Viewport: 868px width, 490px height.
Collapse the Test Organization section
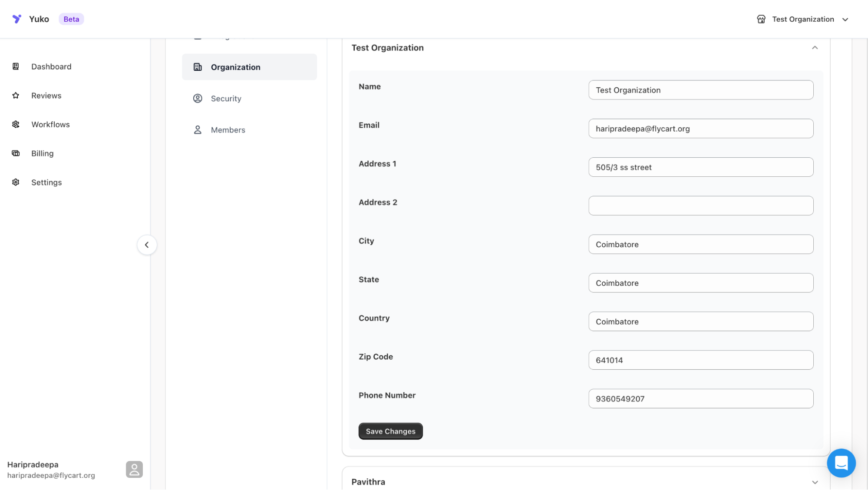coord(815,48)
